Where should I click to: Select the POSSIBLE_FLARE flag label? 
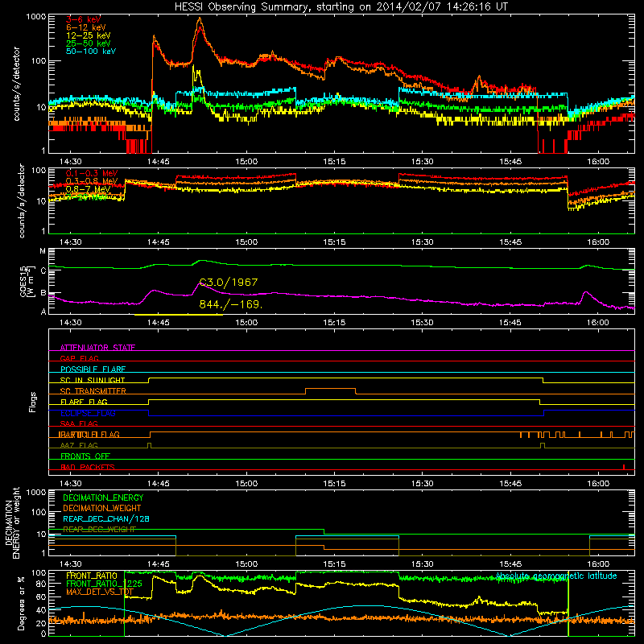click(93, 369)
